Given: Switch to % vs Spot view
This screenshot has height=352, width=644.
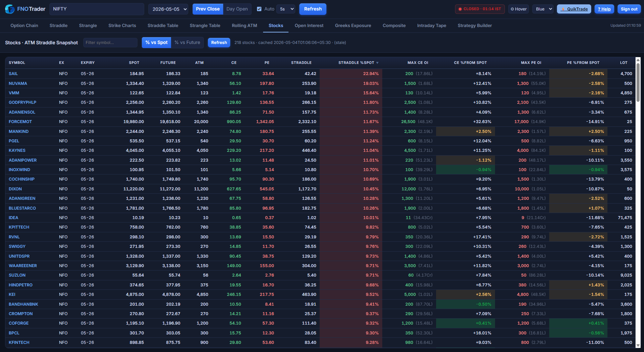Looking at the screenshot, I should click(x=156, y=43).
